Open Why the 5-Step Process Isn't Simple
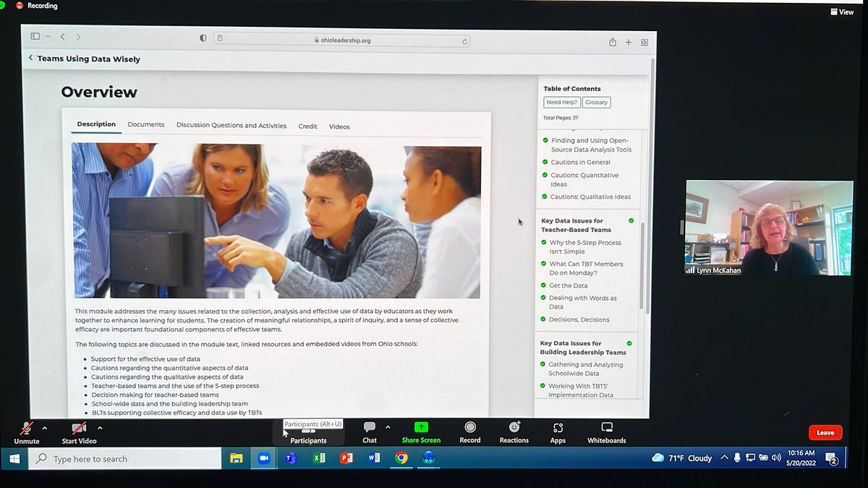This screenshot has height=488, width=868. pos(585,247)
